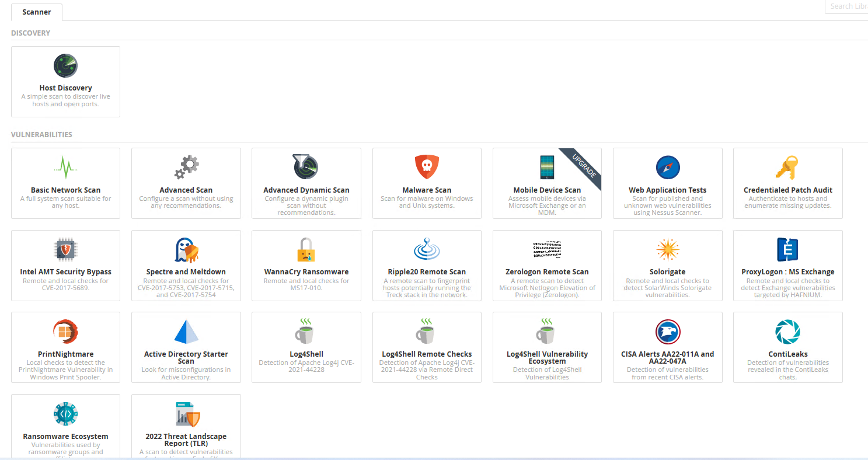Choose the WannaCry Ransomware padlock icon
This screenshot has height=460, width=868.
click(x=306, y=250)
